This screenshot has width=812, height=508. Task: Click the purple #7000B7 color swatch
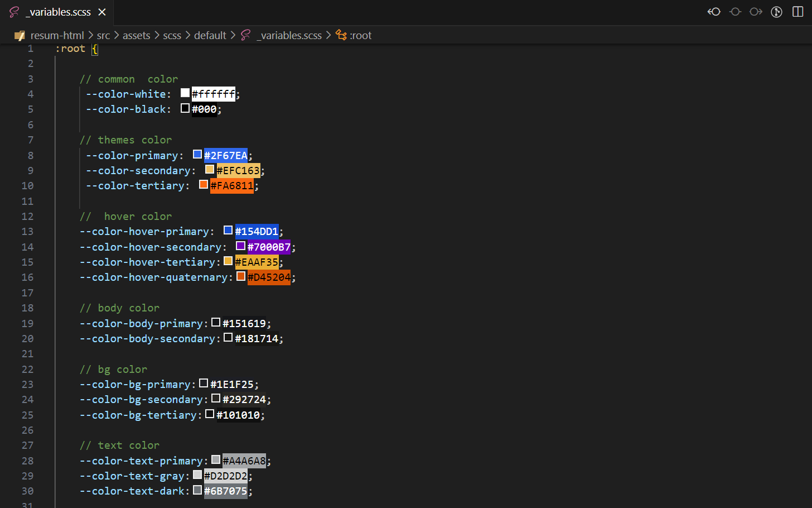(x=240, y=246)
